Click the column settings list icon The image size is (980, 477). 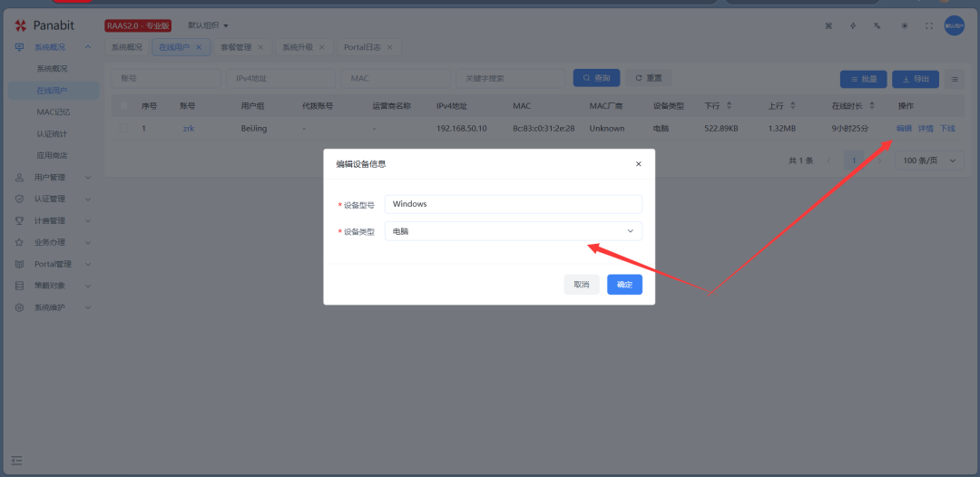(x=955, y=79)
